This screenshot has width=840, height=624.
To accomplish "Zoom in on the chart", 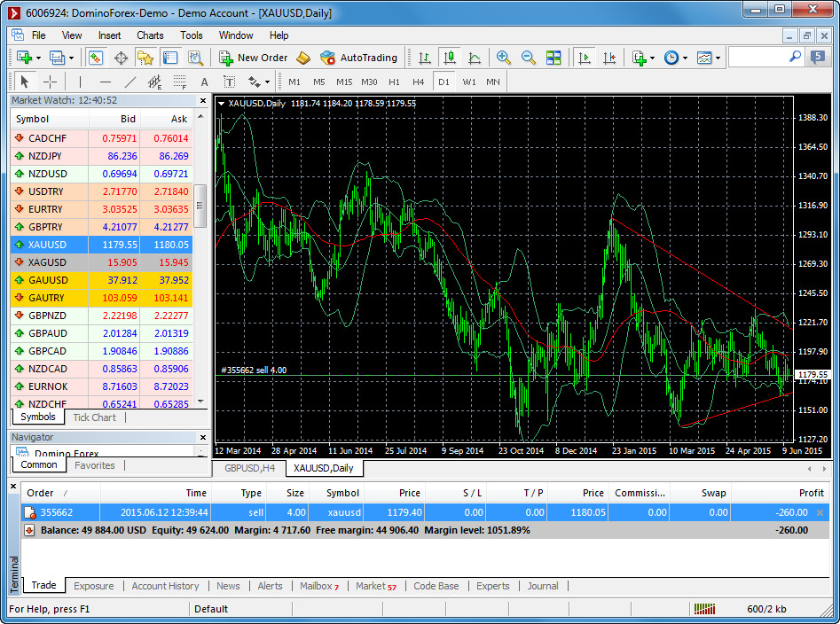I will pos(503,58).
